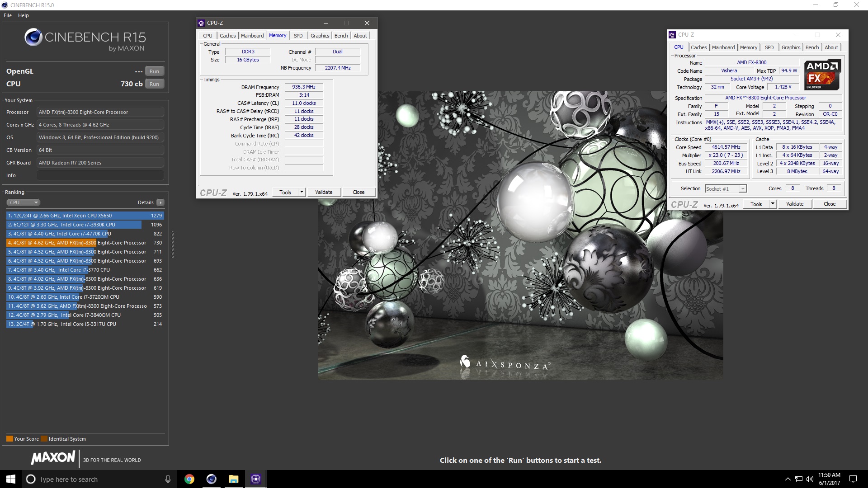Select ranking row Intel Core i7-3770
Screen dimensions: 868x489
point(85,270)
